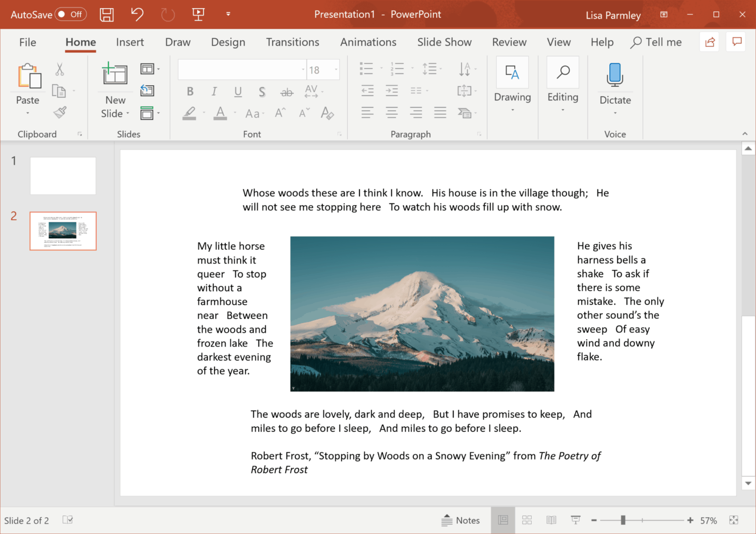Decrease font size
The image size is (756, 534).
304,113
